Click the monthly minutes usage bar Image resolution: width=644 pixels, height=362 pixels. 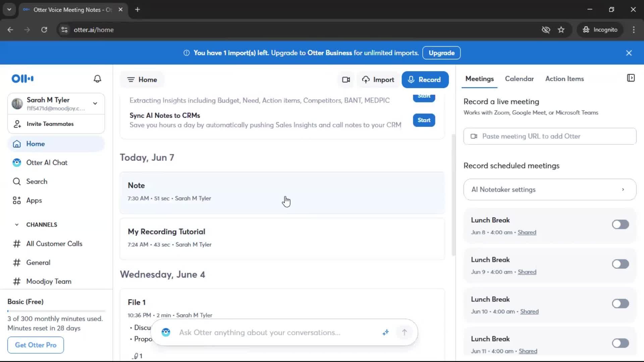[x=56, y=311]
